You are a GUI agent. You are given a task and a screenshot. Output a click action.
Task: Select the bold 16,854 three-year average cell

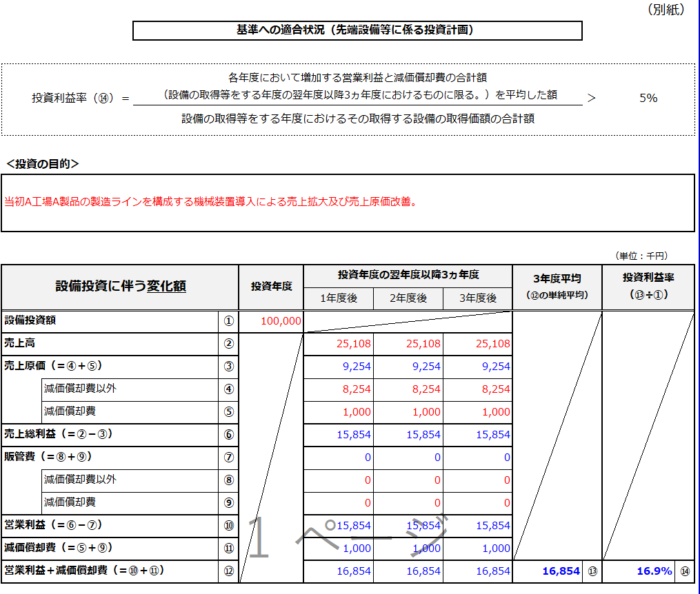(x=548, y=572)
